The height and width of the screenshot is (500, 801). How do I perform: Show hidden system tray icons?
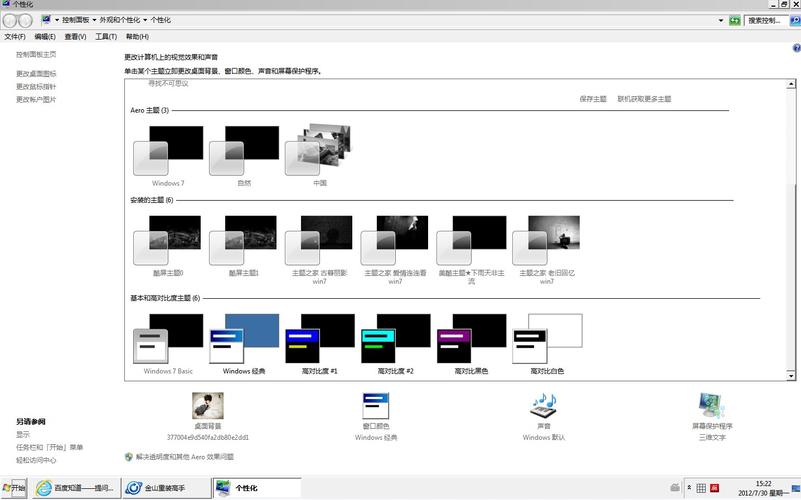tap(689, 487)
